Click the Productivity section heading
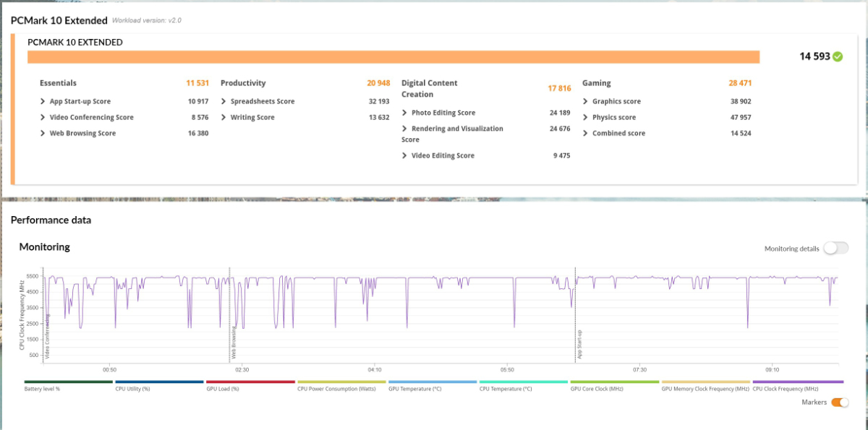868x430 pixels. pyautogui.click(x=243, y=83)
